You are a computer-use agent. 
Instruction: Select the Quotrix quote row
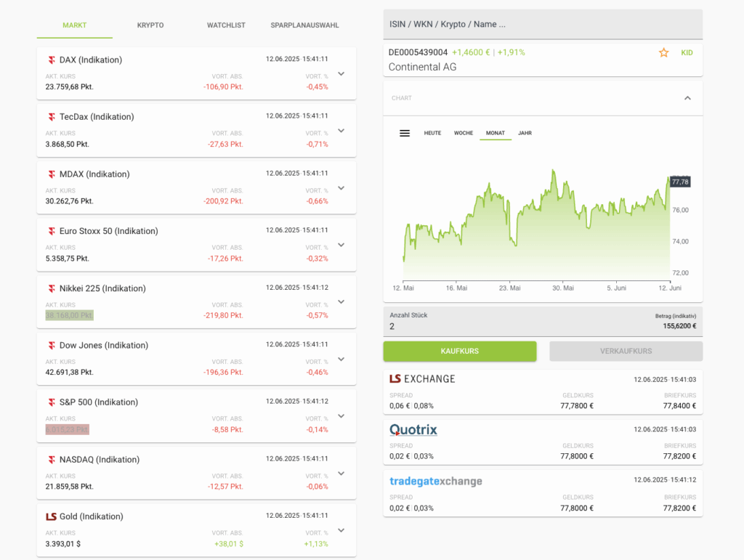(x=543, y=442)
